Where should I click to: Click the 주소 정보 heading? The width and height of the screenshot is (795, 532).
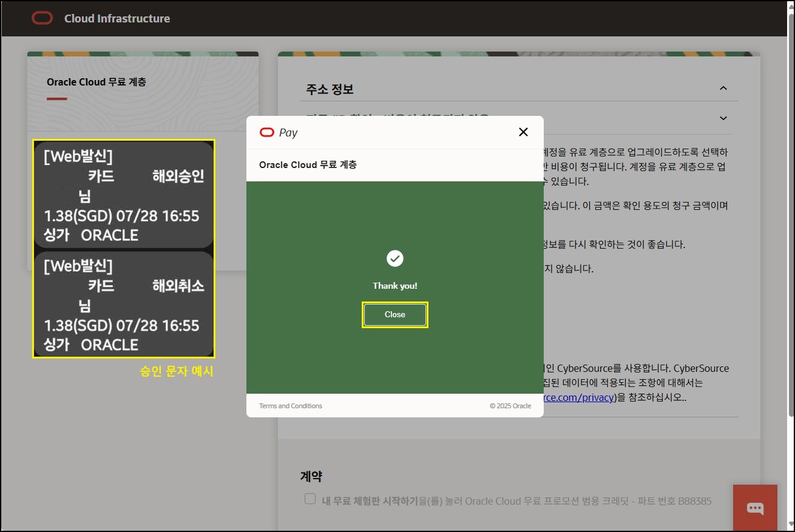[x=330, y=89]
